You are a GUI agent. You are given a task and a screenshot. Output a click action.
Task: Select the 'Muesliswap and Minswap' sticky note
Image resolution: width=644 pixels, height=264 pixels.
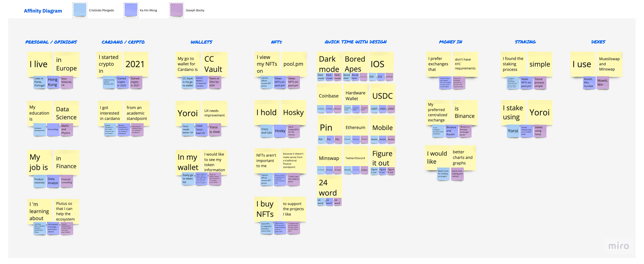pyautogui.click(x=609, y=64)
